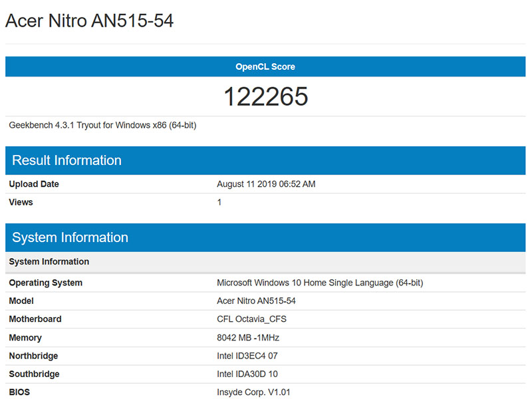This screenshot has height=405, width=532.
Task: Click the 8042 MB memory value
Action: coord(246,338)
